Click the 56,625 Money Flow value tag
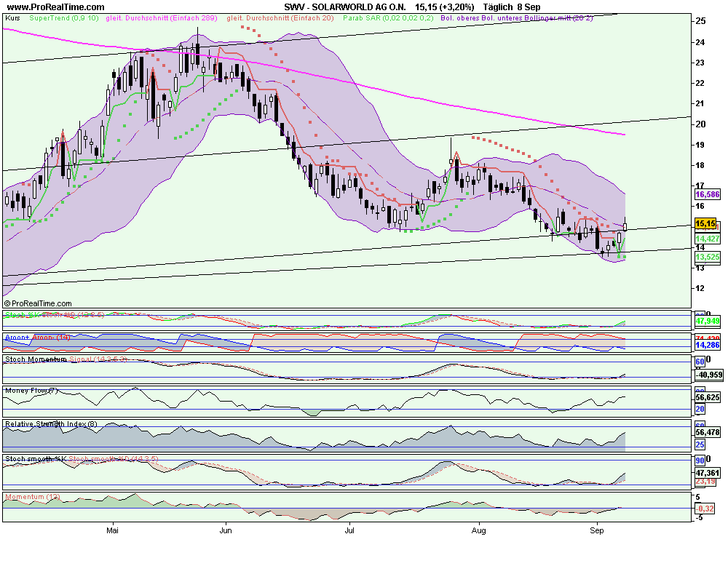The image size is (728, 582). 708,397
